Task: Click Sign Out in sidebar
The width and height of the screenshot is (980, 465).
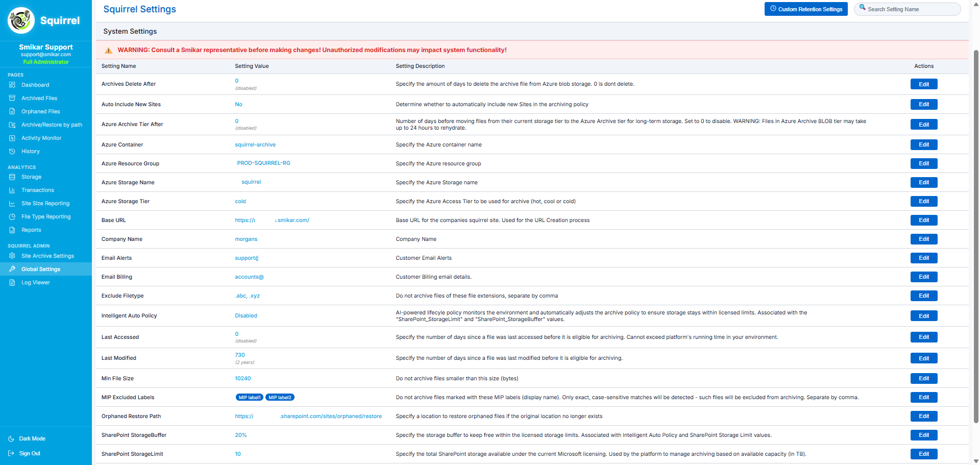Action: pos(29,453)
